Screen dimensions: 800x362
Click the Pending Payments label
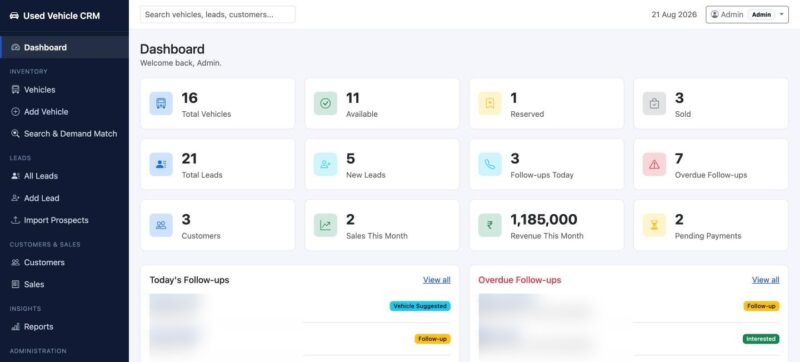pos(708,236)
